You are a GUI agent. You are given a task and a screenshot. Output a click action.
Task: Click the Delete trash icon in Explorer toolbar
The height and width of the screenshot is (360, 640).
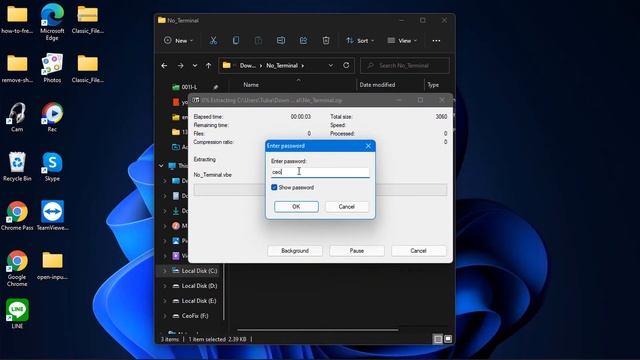pyautogui.click(x=326, y=40)
